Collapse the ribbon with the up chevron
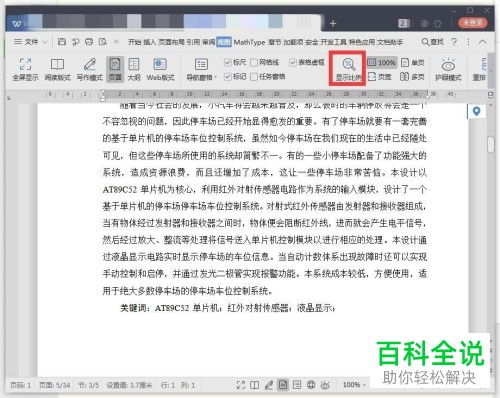 pos(482,42)
